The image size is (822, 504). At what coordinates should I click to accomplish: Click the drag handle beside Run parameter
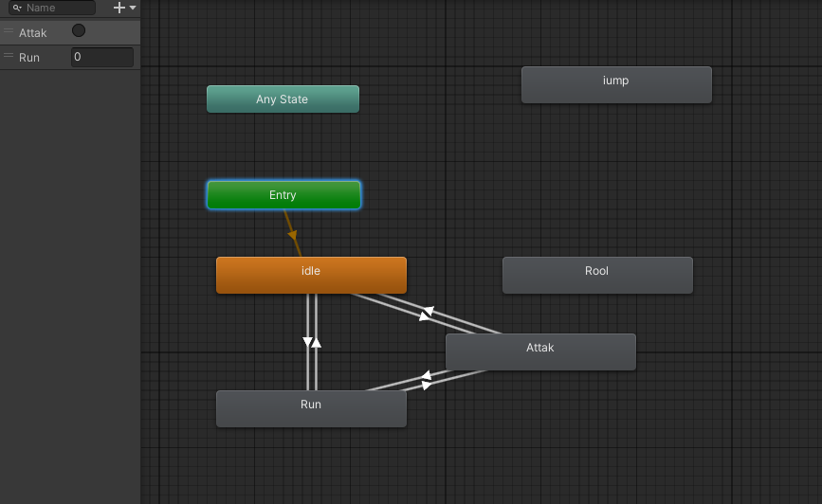(x=9, y=58)
